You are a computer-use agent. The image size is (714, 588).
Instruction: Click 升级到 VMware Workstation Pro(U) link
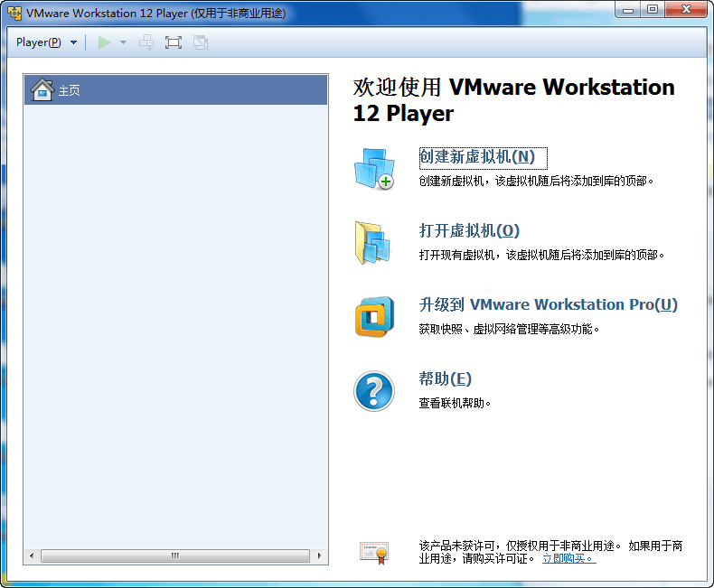point(549,304)
